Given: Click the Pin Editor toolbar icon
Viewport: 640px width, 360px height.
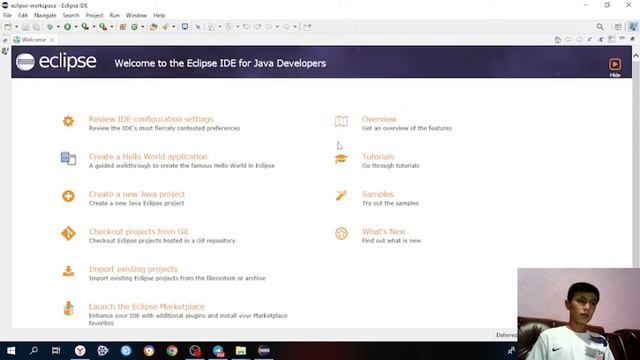Looking at the screenshot, I should 307,27.
